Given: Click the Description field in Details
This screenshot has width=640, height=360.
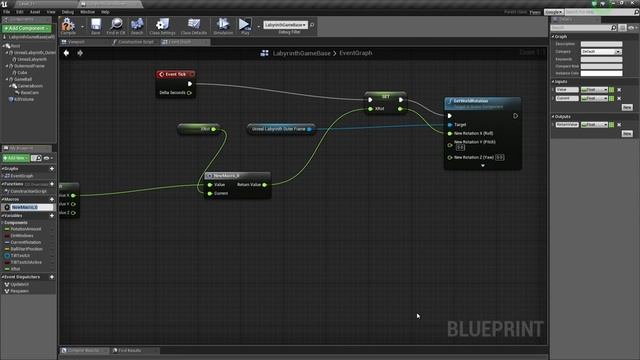Looking at the screenshot, I should (602, 44).
